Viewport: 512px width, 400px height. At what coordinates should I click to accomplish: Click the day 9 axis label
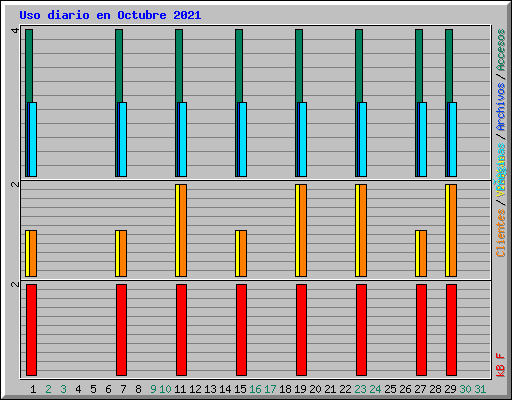[x=153, y=389]
